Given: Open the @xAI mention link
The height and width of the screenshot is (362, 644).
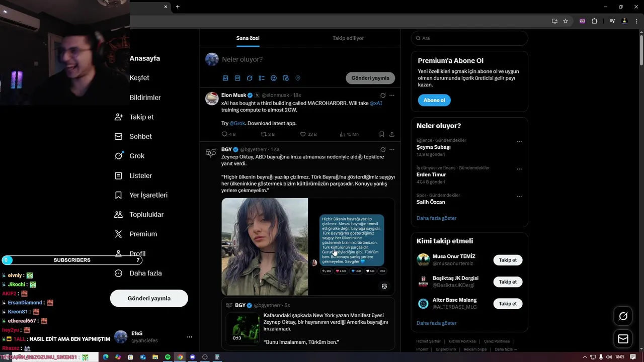Looking at the screenshot, I should [376, 103].
